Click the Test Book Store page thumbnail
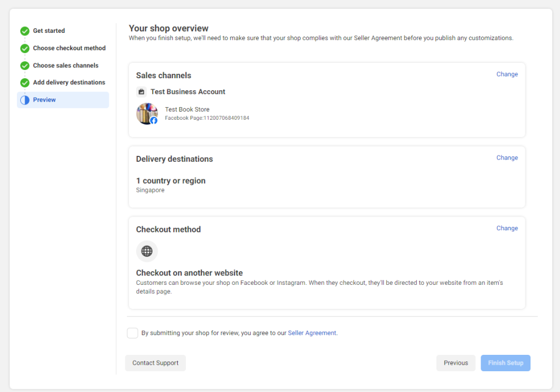 [x=147, y=113]
